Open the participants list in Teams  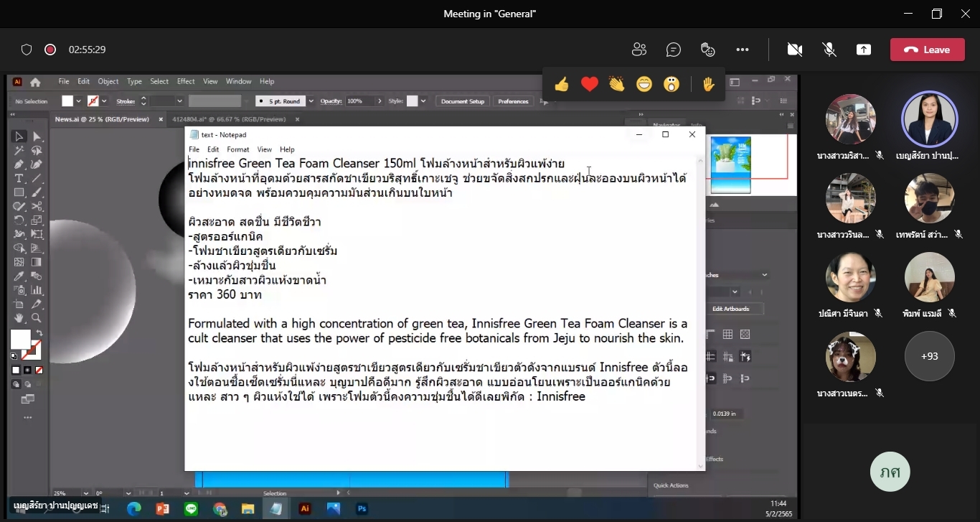coord(639,50)
